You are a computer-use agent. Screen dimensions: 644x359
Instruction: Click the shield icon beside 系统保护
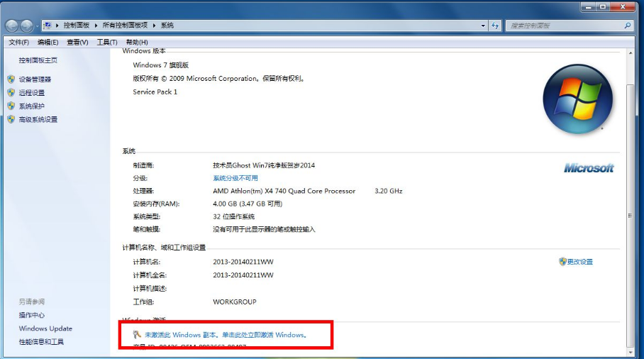pos(11,106)
